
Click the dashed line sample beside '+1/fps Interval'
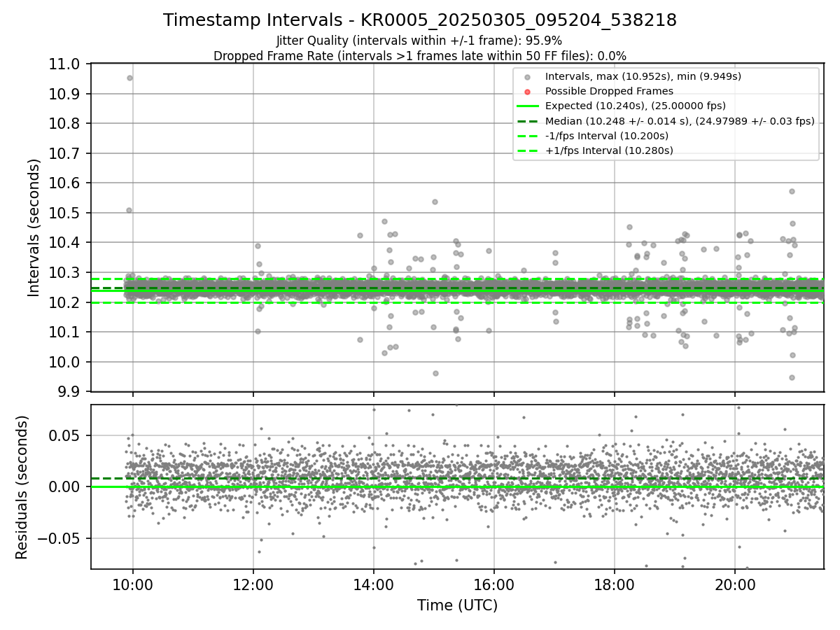[527, 150]
